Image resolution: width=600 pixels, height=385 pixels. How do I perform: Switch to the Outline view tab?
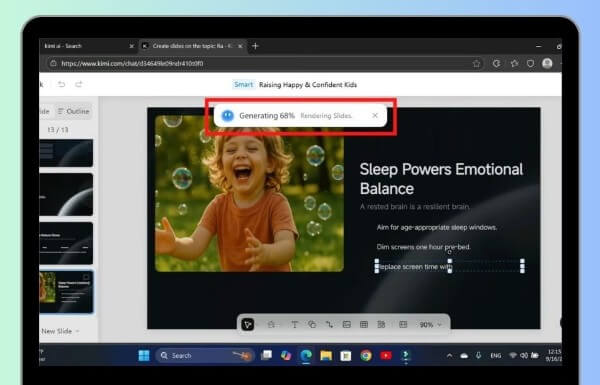[x=73, y=111]
